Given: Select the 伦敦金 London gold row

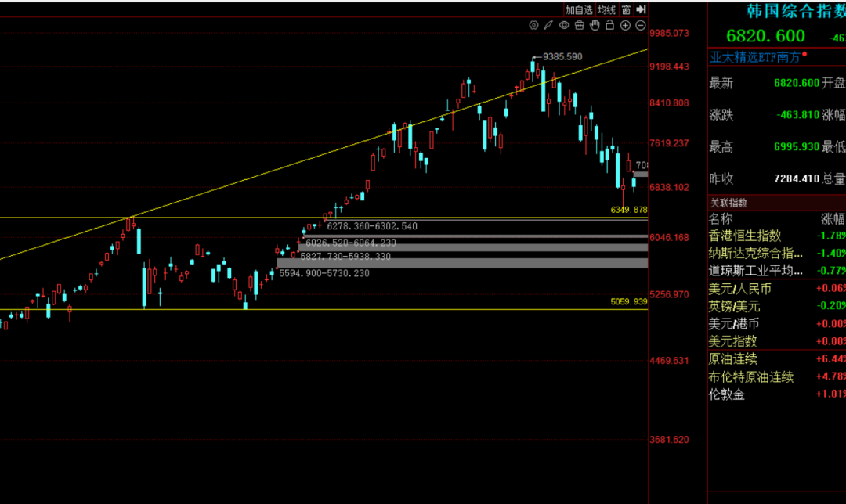Looking at the screenshot, I should [777, 394].
